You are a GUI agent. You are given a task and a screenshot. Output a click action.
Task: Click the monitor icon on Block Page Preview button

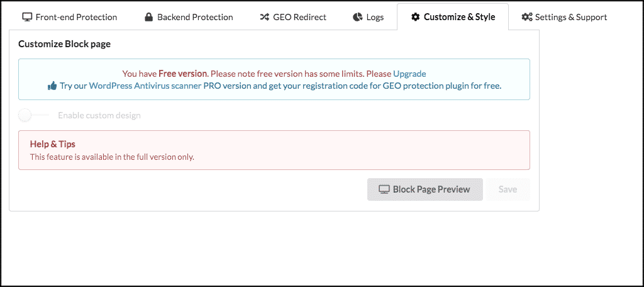(x=384, y=189)
